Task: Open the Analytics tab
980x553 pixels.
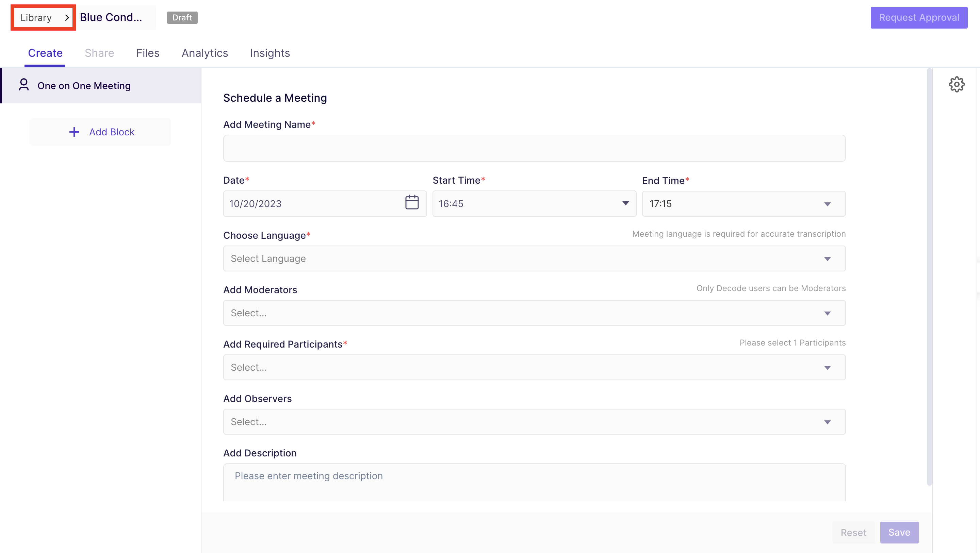Action: [205, 53]
